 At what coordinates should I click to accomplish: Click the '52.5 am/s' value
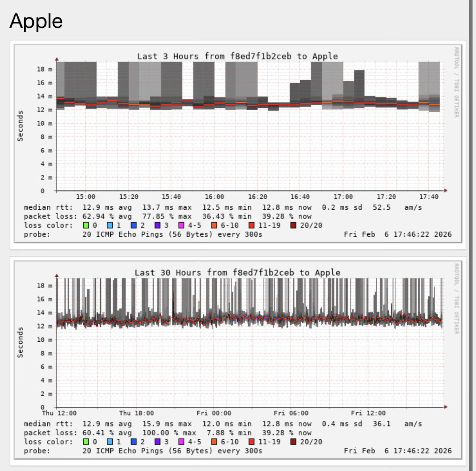(x=397, y=207)
